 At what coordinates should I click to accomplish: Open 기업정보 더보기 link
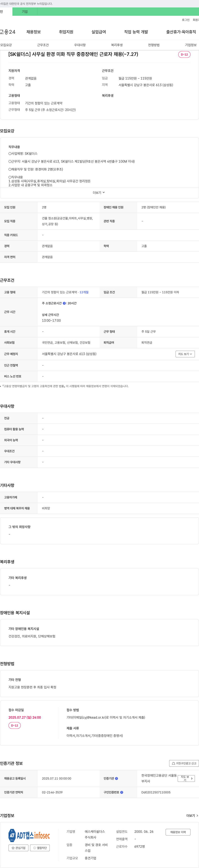click(x=192, y=816)
